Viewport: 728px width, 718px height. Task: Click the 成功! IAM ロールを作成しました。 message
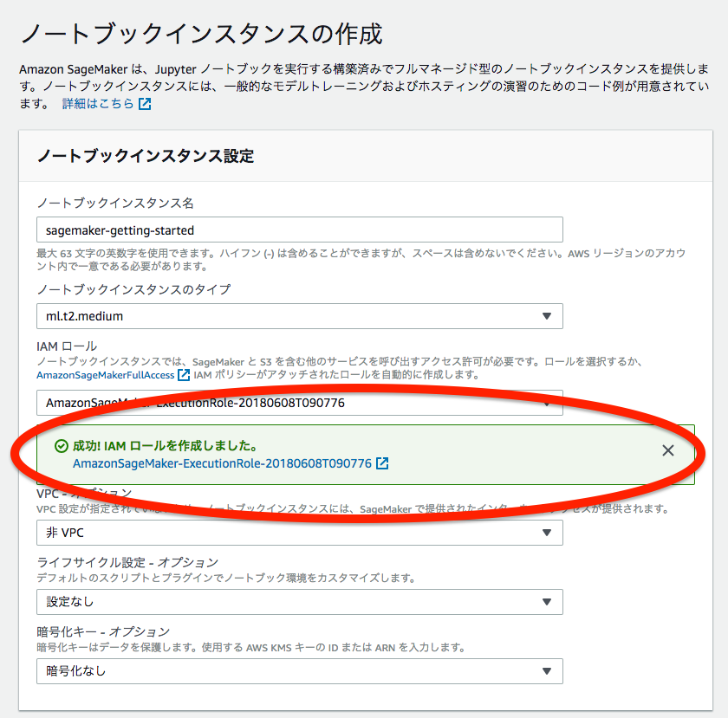(x=166, y=446)
